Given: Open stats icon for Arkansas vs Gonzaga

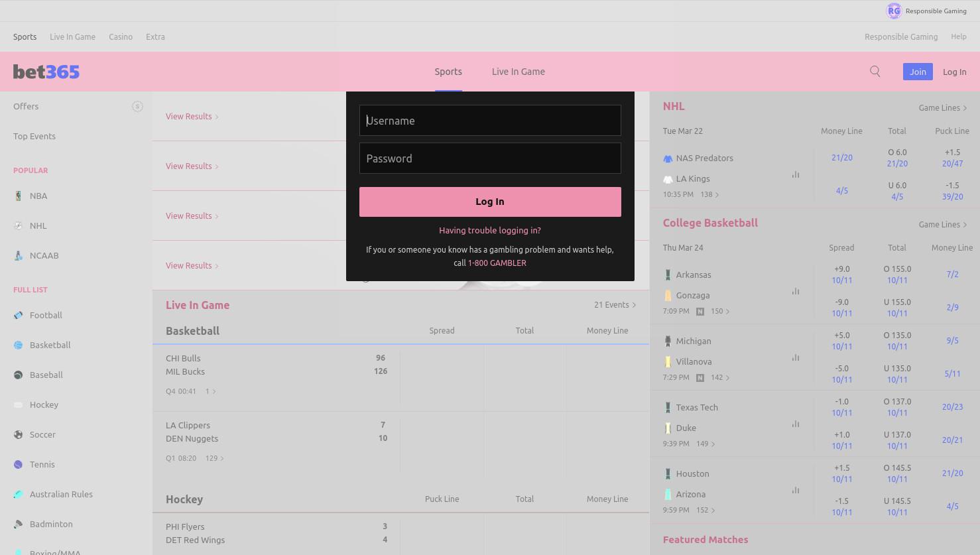Looking at the screenshot, I should tap(796, 292).
